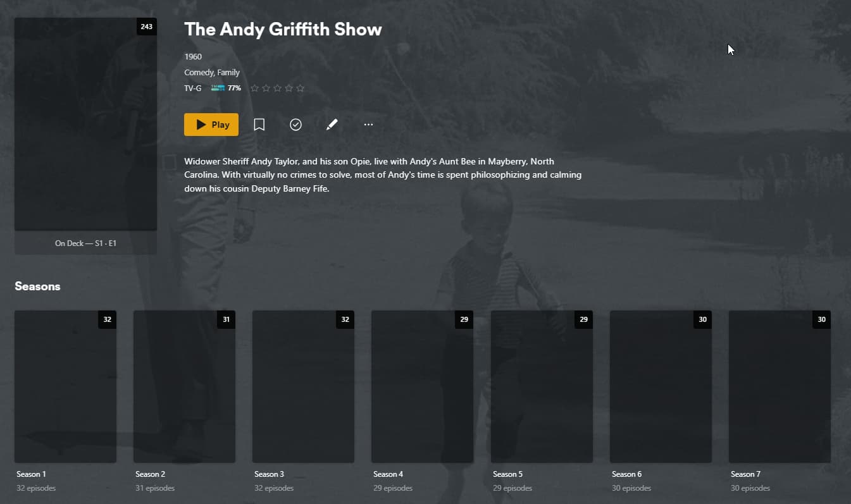Click the unplayed count badge on Season 5
The height and width of the screenshot is (504, 851).
[x=583, y=319]
